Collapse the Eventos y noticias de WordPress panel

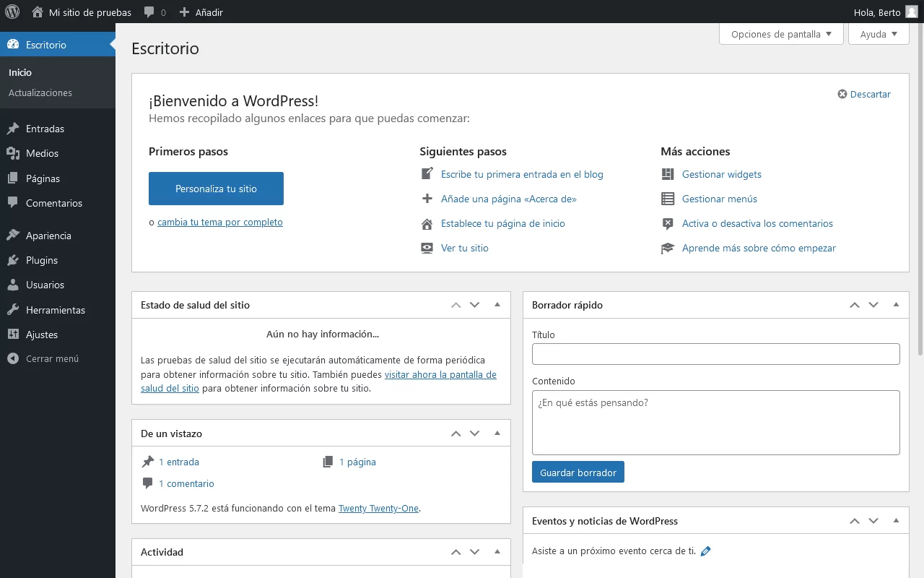coord(896,521)
